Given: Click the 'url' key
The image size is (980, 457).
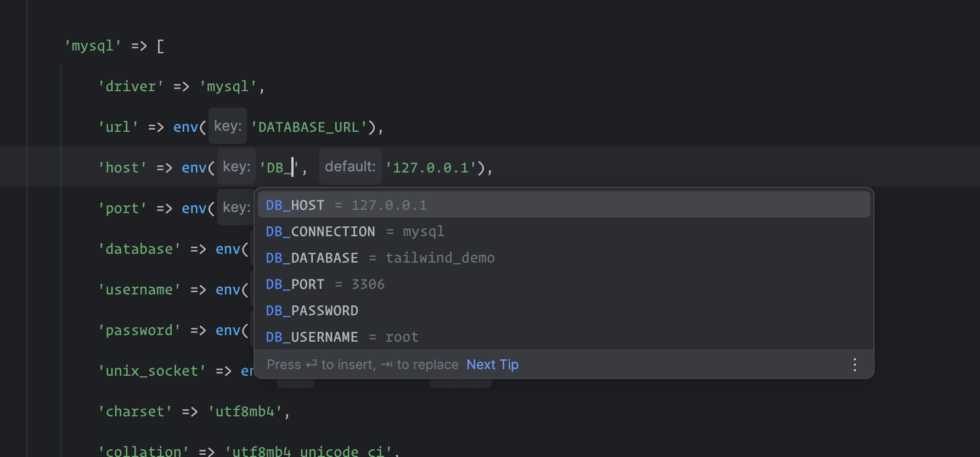Looking at the screenshot, I should point(118,127).
